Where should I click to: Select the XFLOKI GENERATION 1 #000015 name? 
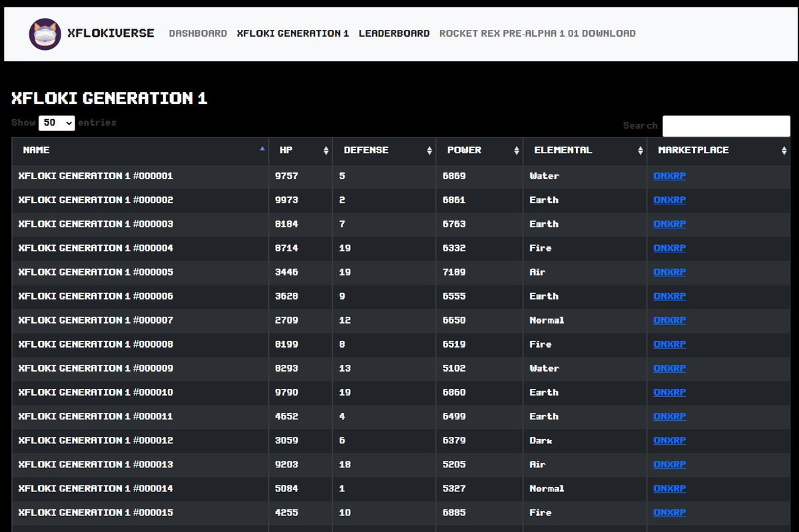point(96,513)
